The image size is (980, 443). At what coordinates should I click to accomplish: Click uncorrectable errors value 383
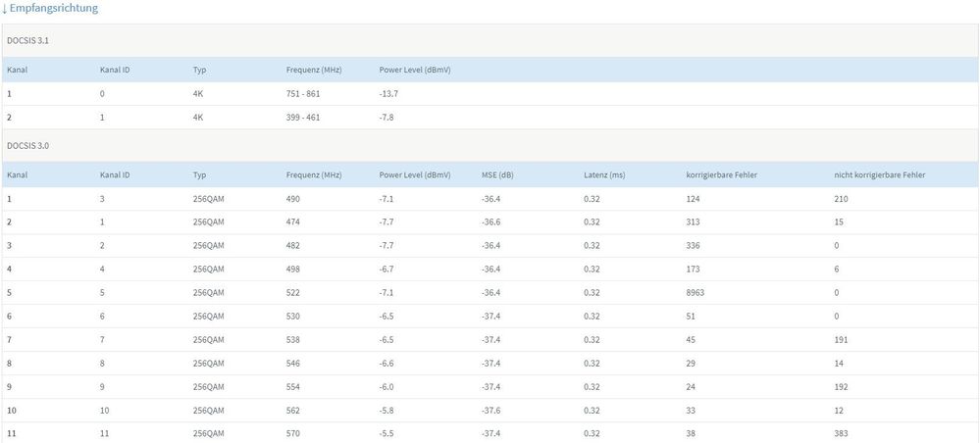841,433
